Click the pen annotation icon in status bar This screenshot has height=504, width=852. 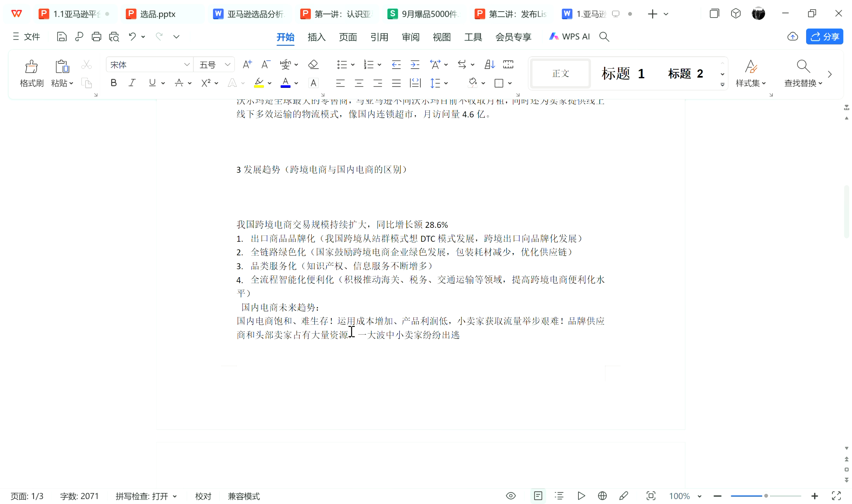[x=624, y=496]
